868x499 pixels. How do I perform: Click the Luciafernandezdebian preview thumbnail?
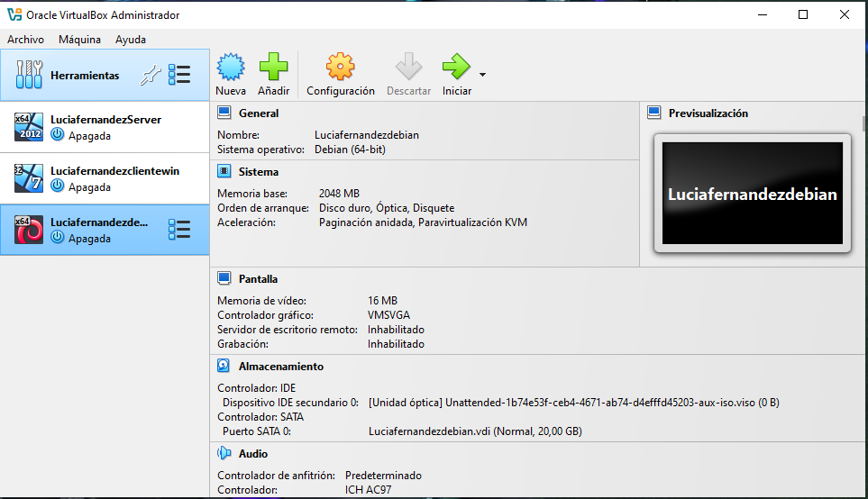coord(752,194)
